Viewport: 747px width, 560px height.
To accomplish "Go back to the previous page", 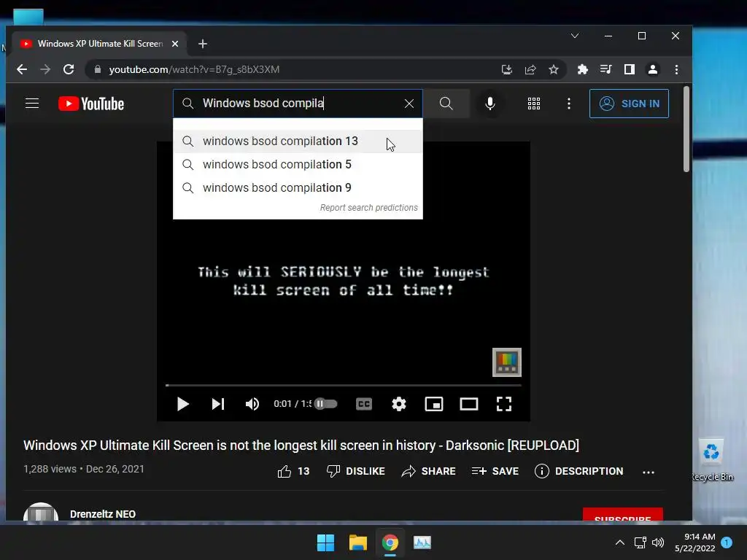I will (x=22, y=69).
